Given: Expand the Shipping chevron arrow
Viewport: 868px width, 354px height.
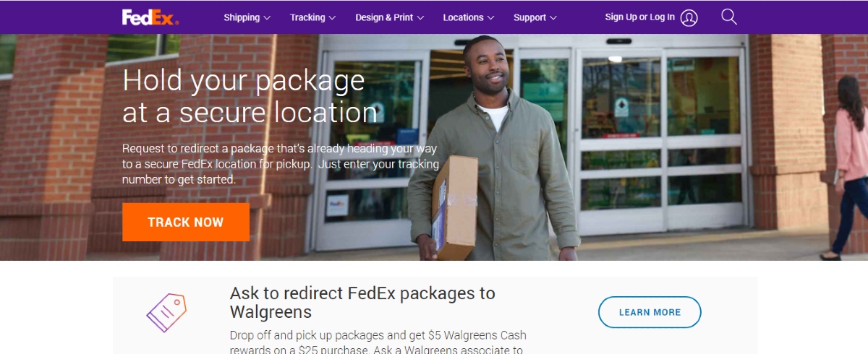Looking at the screenshot, I should coord(267,17).
